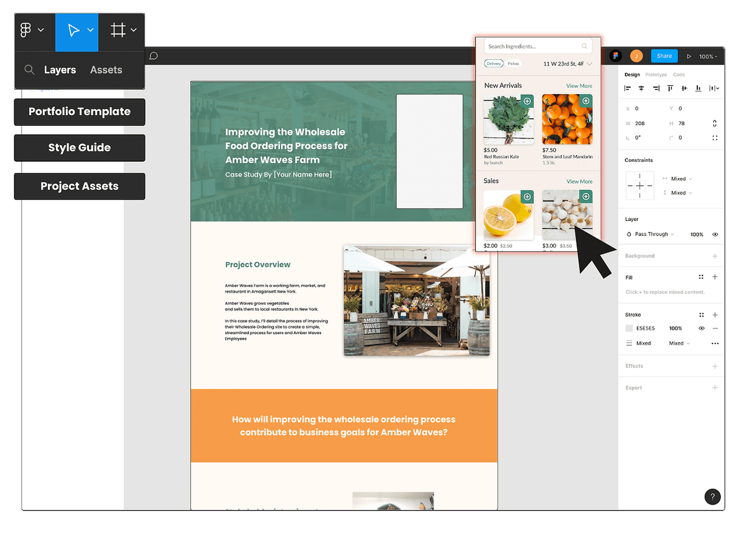
Task: Remove the stroke with minus icon
Action: point(715,328)
